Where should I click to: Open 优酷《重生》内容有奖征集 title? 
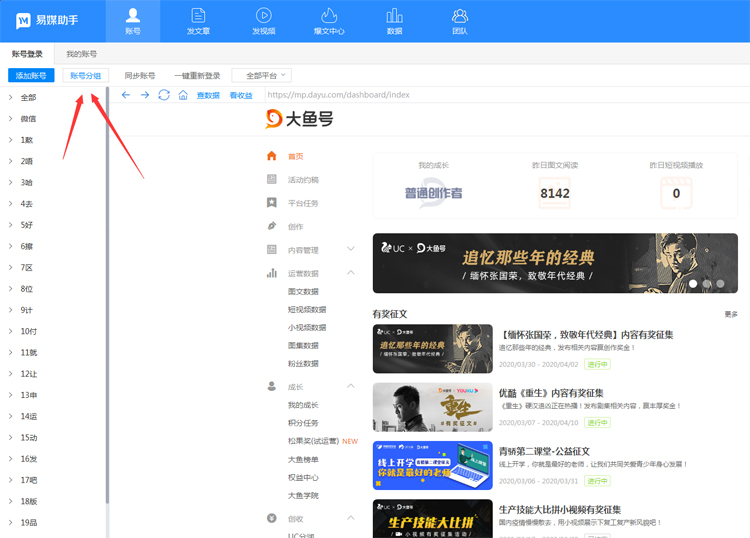point(551,393)
